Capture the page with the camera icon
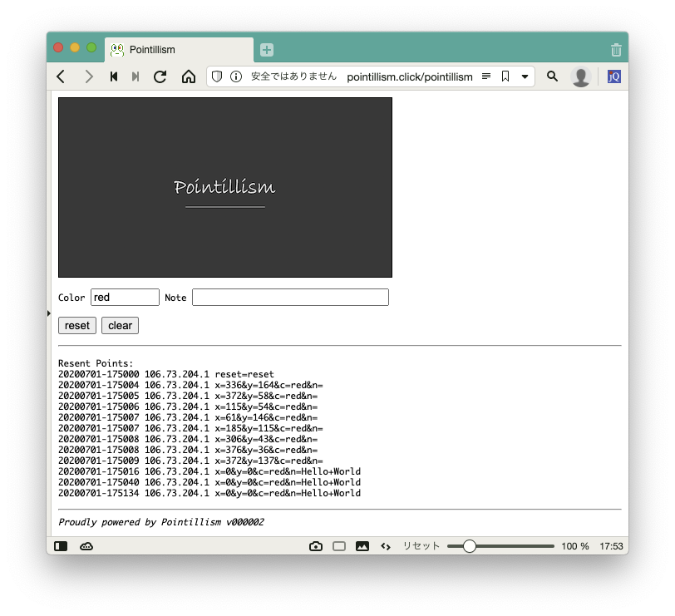 tap(316, 546)
